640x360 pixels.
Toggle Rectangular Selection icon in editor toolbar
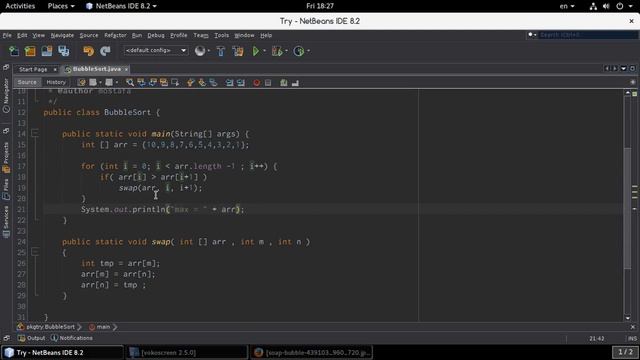(175, 83)
